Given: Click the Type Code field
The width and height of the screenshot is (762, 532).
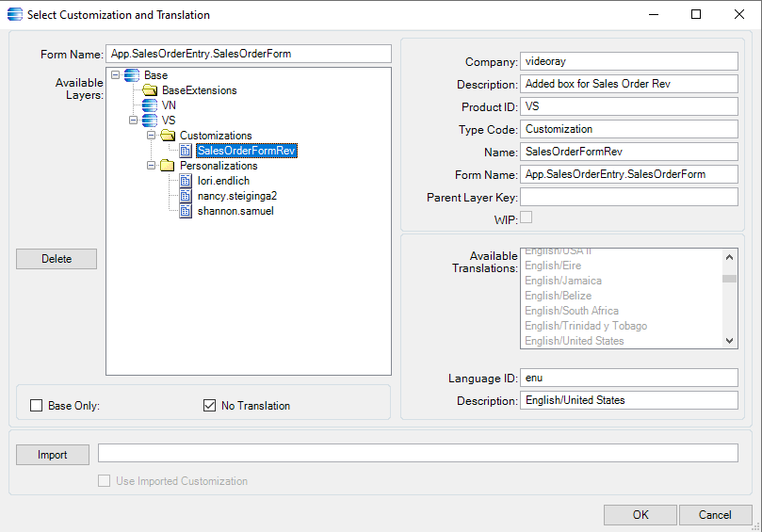Looking at the screenshot, I should pos(629,129).
